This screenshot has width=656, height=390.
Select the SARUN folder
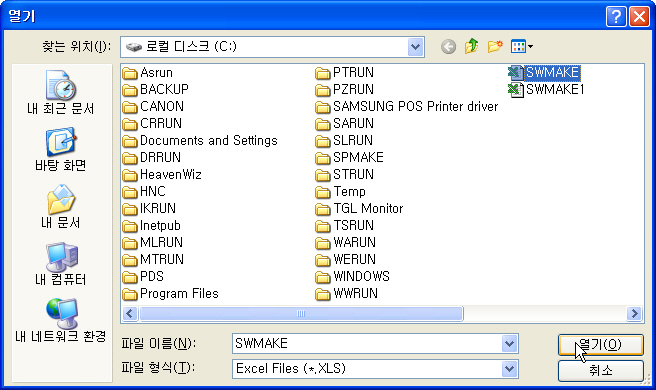[344, 124]
